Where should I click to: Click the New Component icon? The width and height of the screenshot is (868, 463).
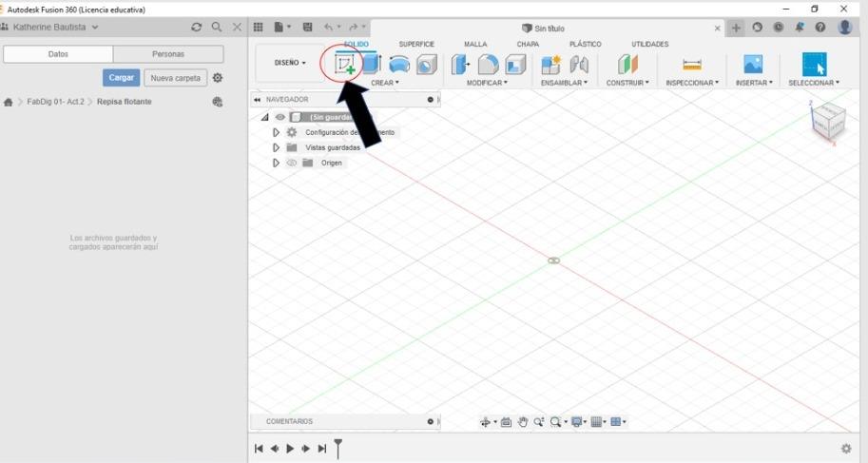point(551,65)
